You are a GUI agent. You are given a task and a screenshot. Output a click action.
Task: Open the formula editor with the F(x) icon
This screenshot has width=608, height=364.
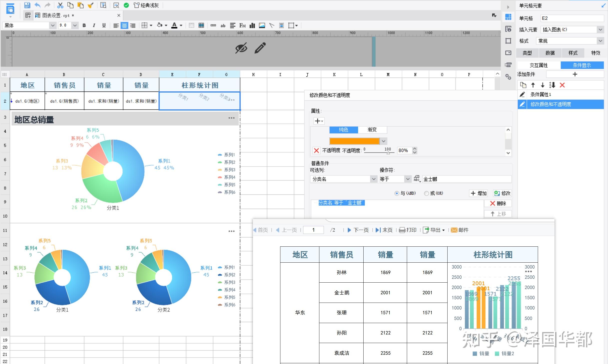point(242,25)
